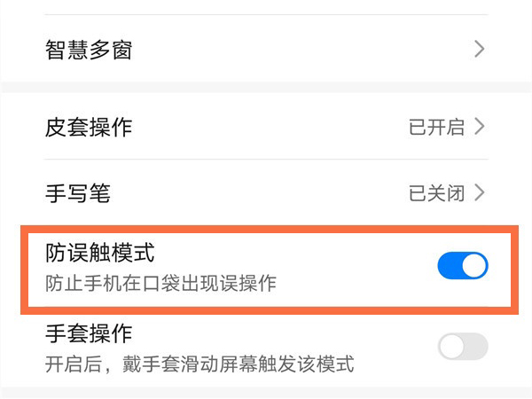Tap the chevron beside 智慧多窗
Viewport: 532px width, 399px height.
pyautogui.click(x=480, y=50)
